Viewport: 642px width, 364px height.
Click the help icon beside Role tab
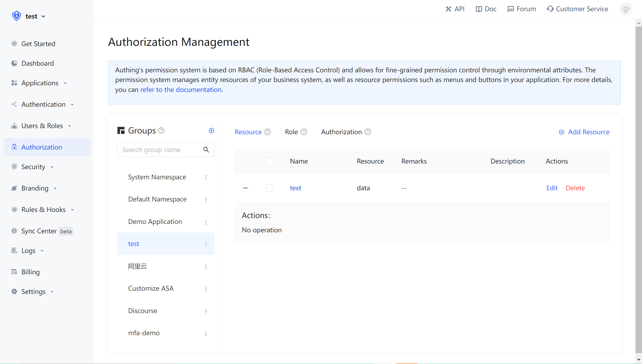(304, 132)
